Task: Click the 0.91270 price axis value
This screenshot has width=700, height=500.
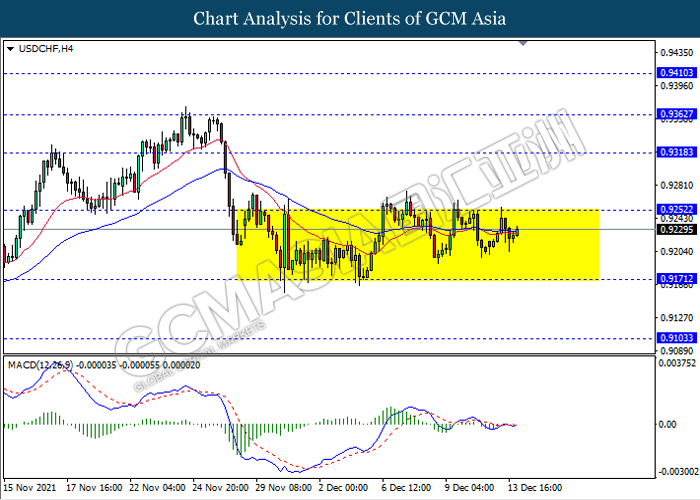Action: click(x=677, y=317)
